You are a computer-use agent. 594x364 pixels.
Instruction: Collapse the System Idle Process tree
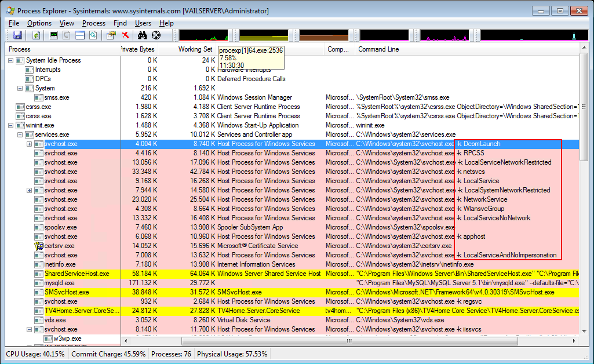[10, 61]
